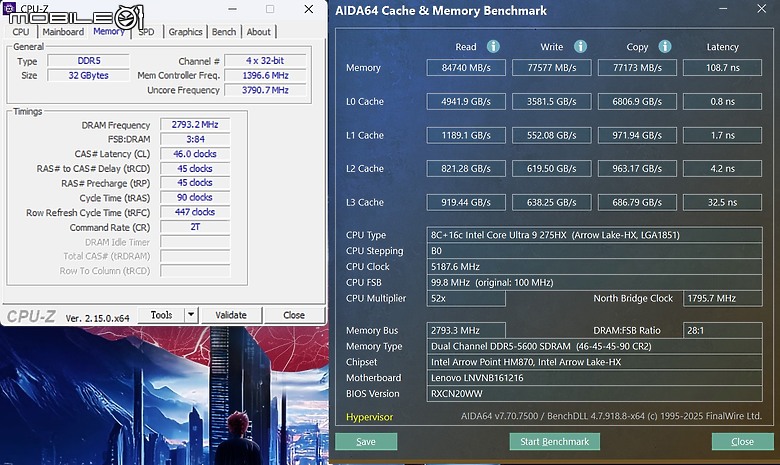Screen dimensions: 780x465
Task: Click the L1 Cache latency 1.7 ns
Action: tap(722, 135)
